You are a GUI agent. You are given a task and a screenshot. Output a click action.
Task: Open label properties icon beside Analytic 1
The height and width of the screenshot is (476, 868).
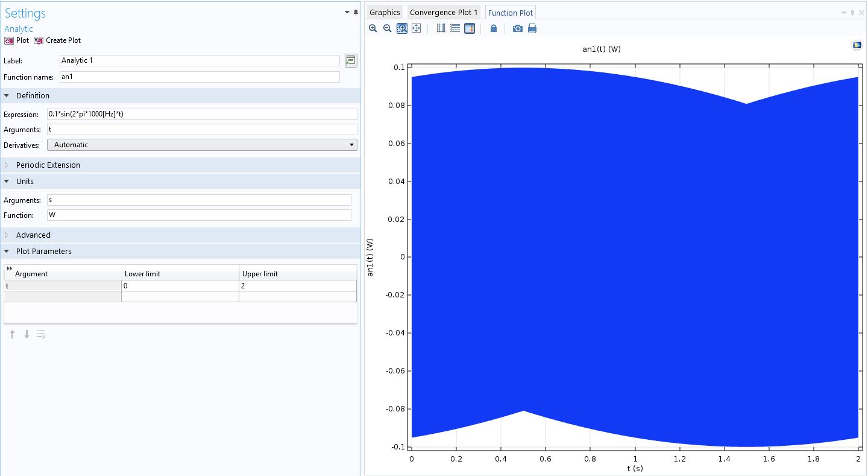coord(351,60)
